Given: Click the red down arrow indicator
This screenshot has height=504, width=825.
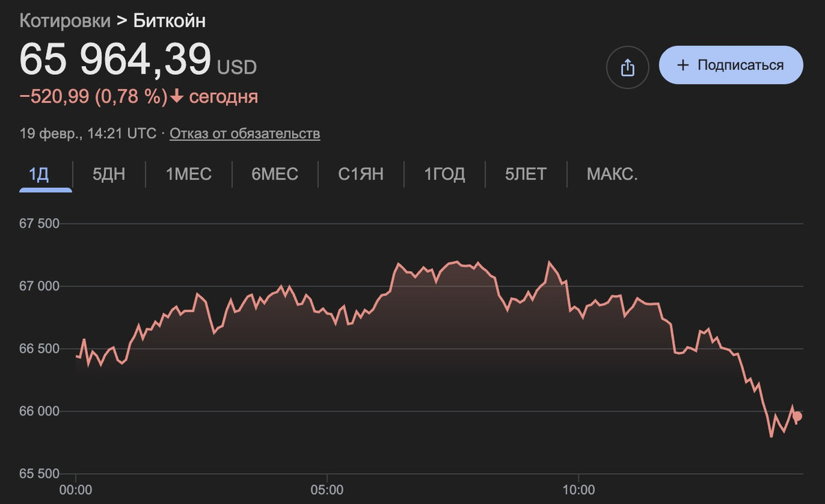Looking at the screenshot, I should [177, 97].
